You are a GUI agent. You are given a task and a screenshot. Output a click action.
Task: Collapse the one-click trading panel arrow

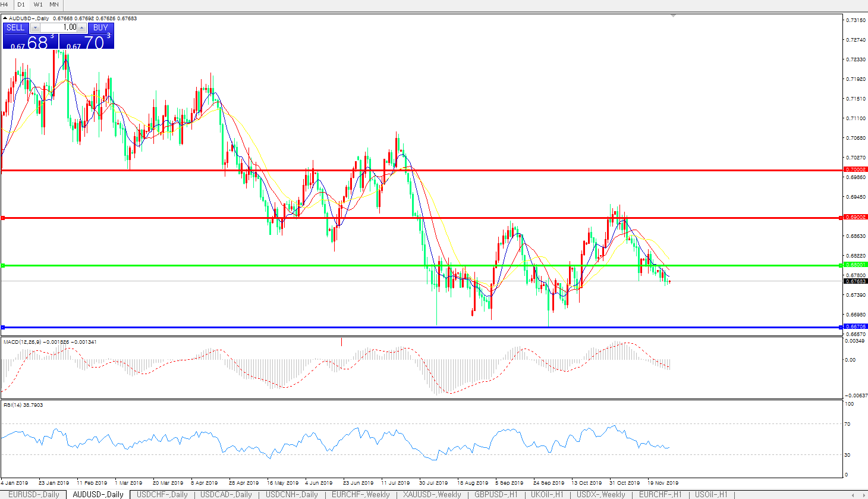5,18
